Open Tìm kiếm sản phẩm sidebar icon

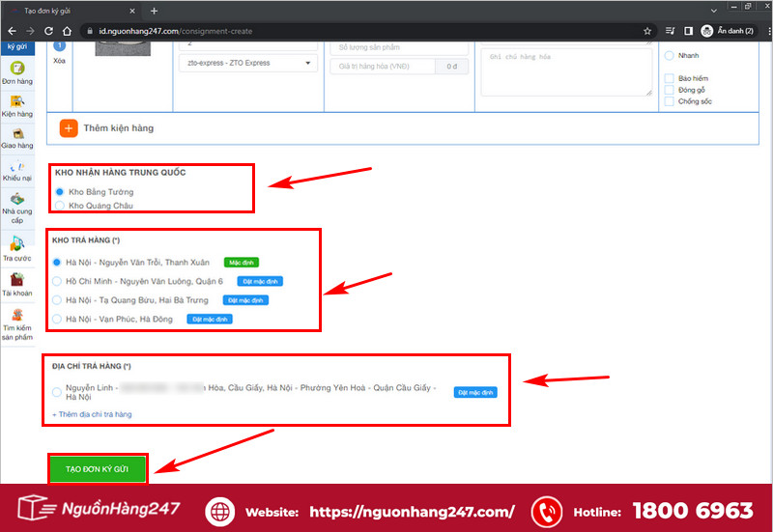17,314
